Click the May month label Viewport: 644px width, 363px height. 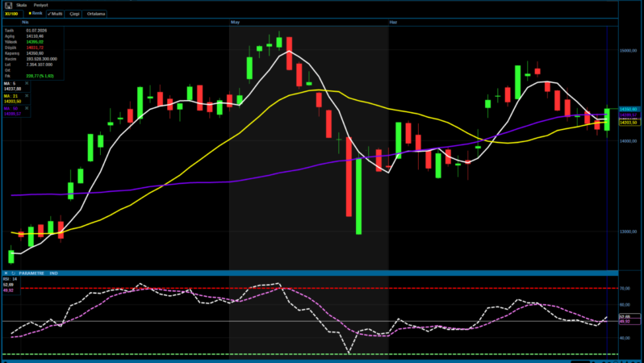(x=235, y=22)
